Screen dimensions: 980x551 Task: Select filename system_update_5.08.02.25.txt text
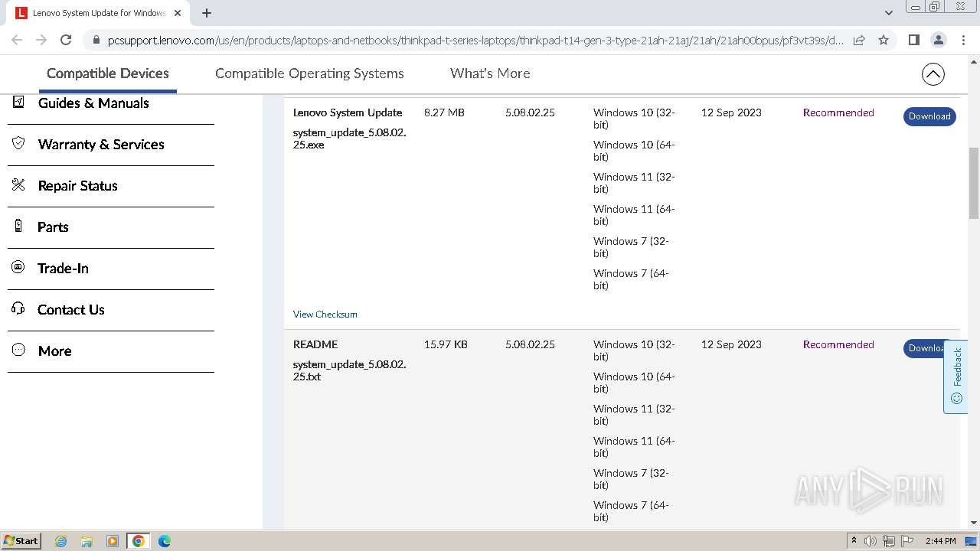pos(349,370)
